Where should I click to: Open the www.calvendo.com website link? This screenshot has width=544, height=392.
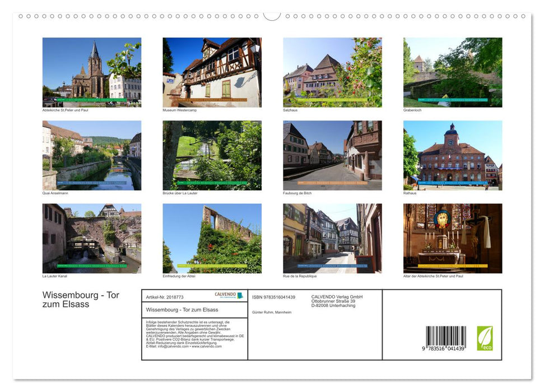(x=207, y=347)
